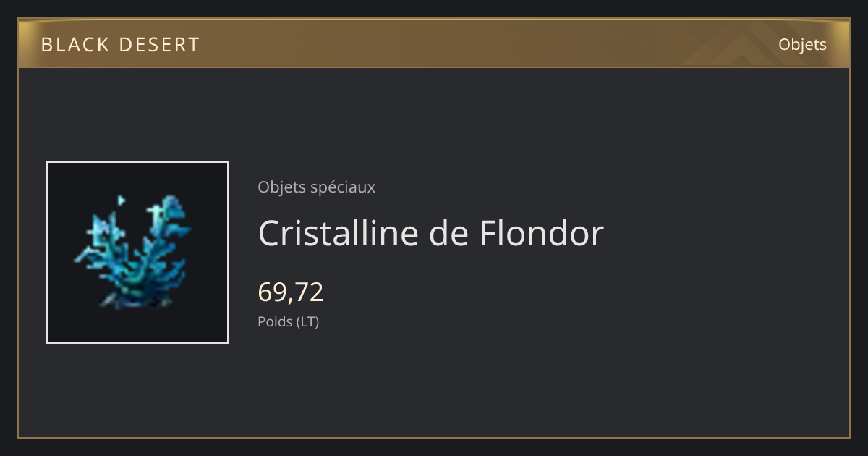Click the BLACK DESERT header title
This screenshot has height=456, width=868.
tap(120, 45)
